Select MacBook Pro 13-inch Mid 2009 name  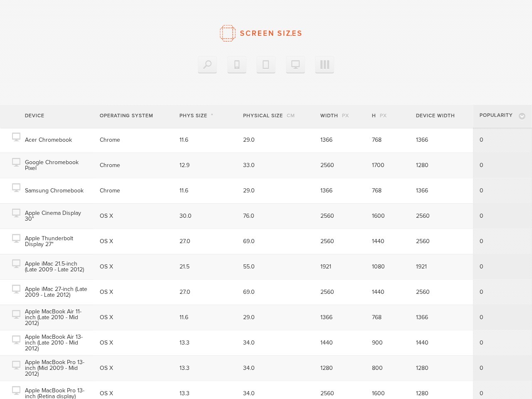coord(54,368)
